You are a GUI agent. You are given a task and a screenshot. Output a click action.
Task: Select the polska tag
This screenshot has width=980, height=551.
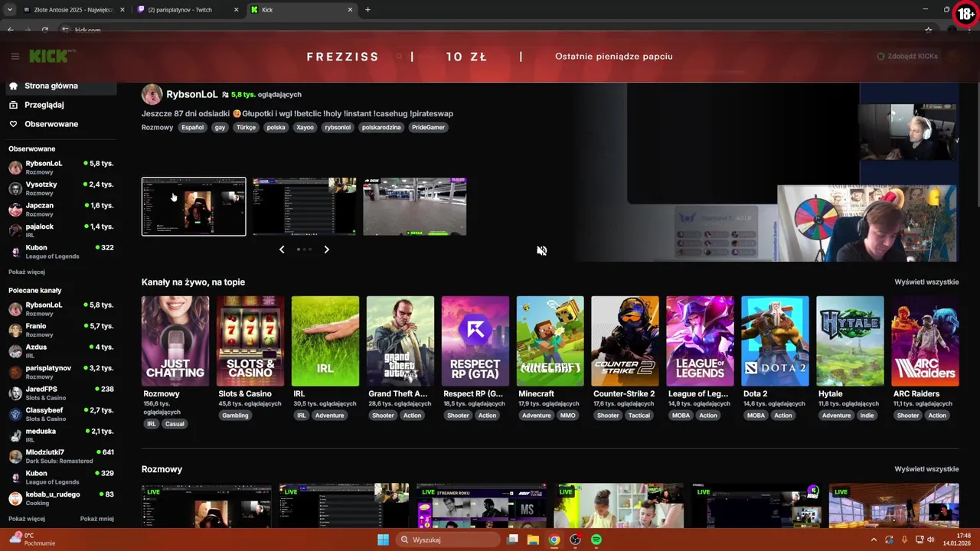coord(276,127)
